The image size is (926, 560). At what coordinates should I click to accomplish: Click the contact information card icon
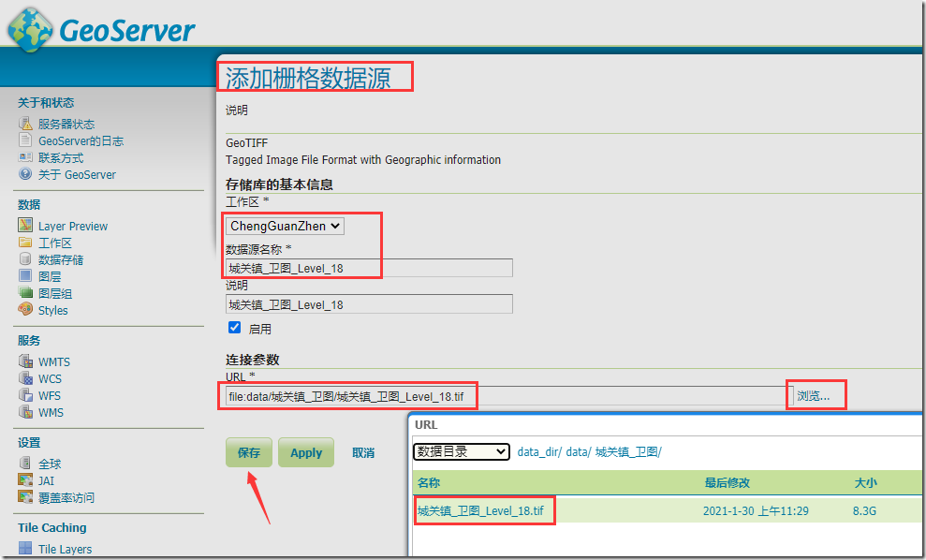(x=25, y=157)
